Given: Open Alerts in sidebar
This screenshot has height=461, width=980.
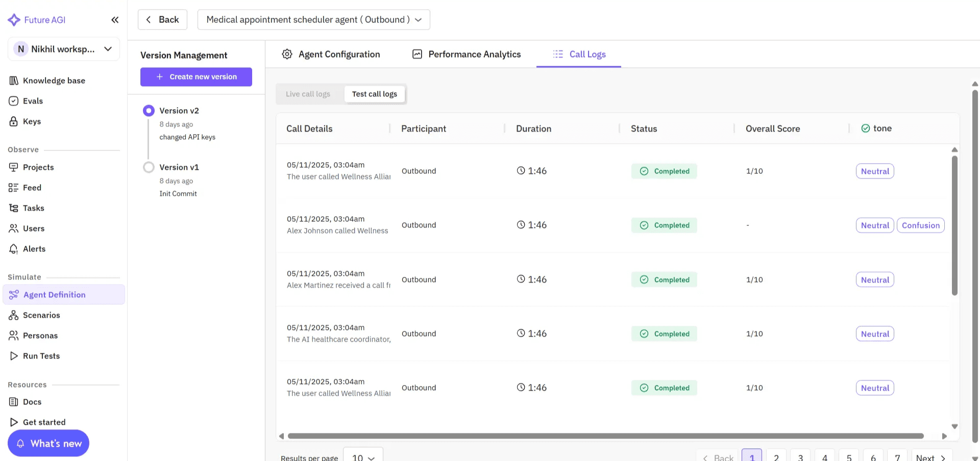Looking at the screenshot, I should [x=34, y=249].
